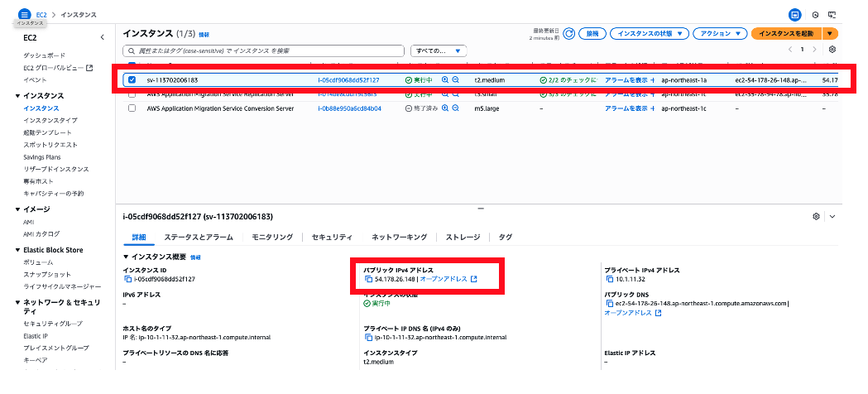
Task: Open the アクション dropdown
Action: [720, 34]
